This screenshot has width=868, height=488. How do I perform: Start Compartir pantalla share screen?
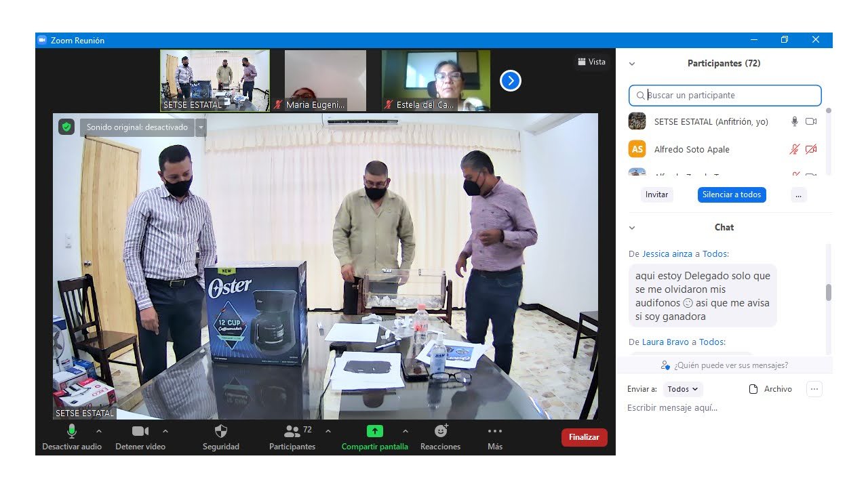pos(375,437)
